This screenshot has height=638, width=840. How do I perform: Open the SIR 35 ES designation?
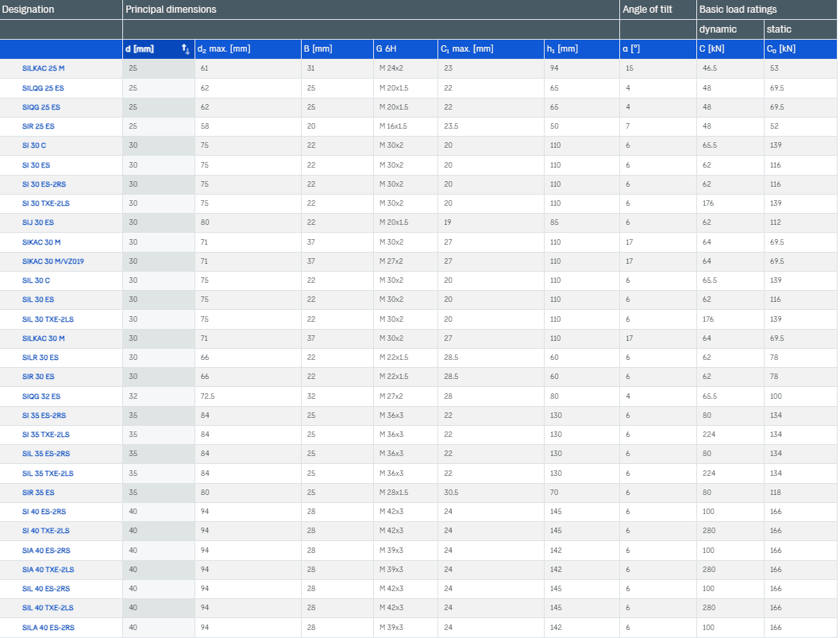38,493
